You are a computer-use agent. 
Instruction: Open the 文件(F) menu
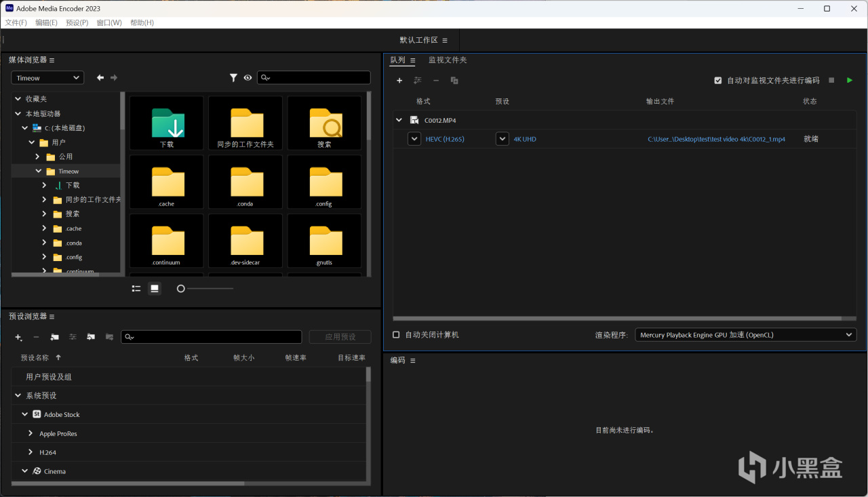pos(16,22)
